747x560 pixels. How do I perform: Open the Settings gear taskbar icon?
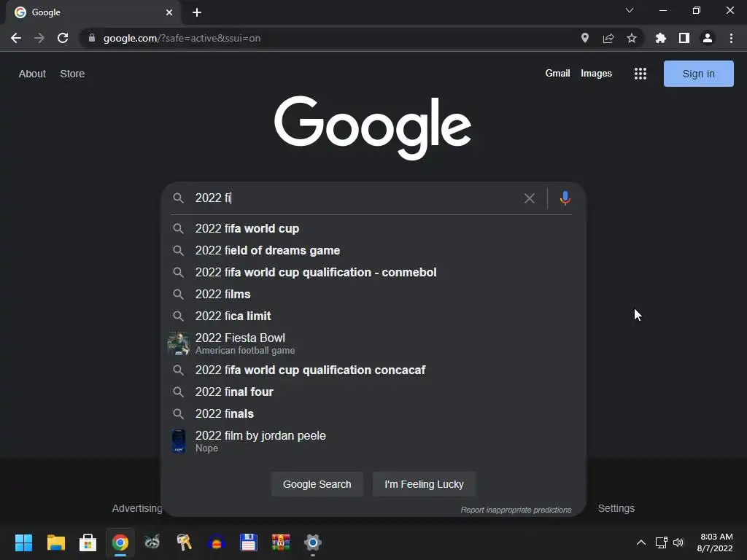click(312, 542)
